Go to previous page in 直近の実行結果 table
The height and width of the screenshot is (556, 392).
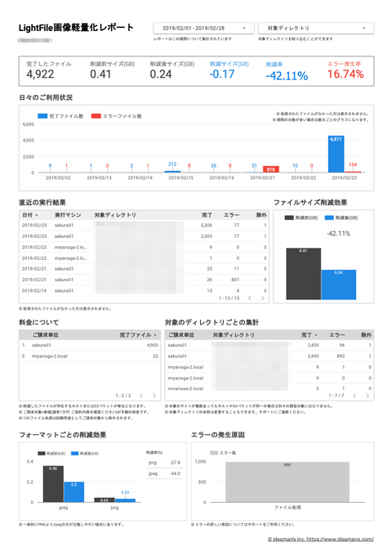click(x=250, y=298)
